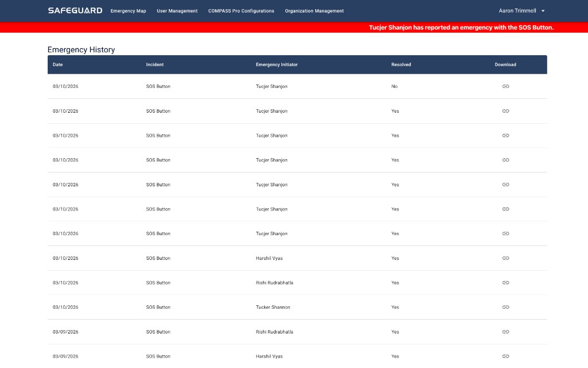
Task: Click the Download column header
Action: point(505,64)
